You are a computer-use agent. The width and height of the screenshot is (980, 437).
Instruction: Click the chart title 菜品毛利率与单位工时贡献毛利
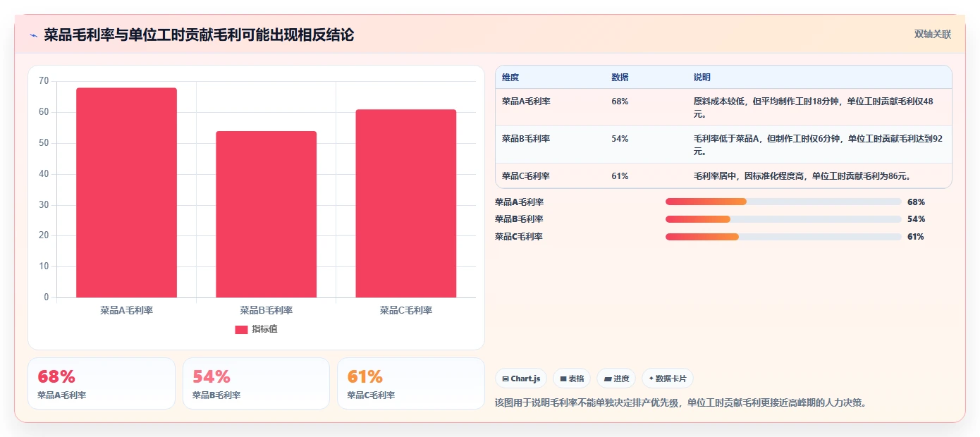click(x=199, y=35)
